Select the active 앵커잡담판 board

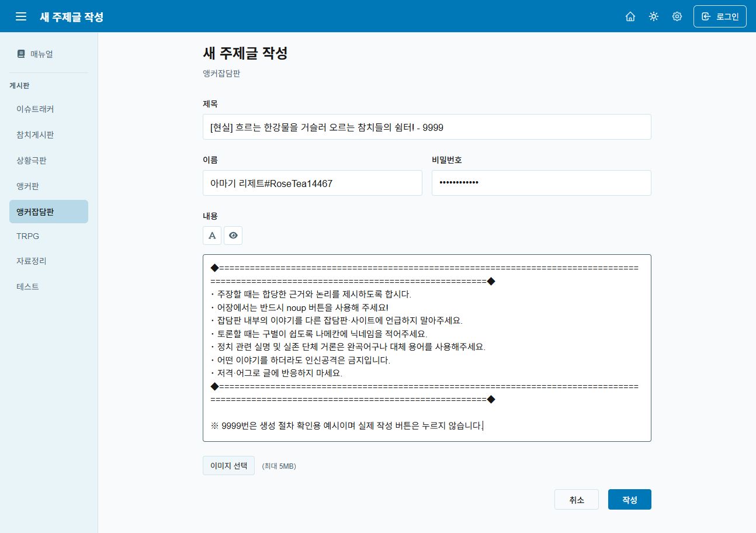(48, 212)
